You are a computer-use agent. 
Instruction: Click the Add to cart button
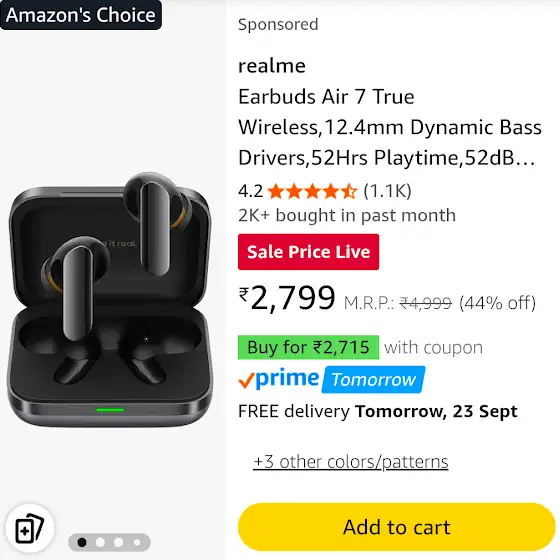click(396, 527)
